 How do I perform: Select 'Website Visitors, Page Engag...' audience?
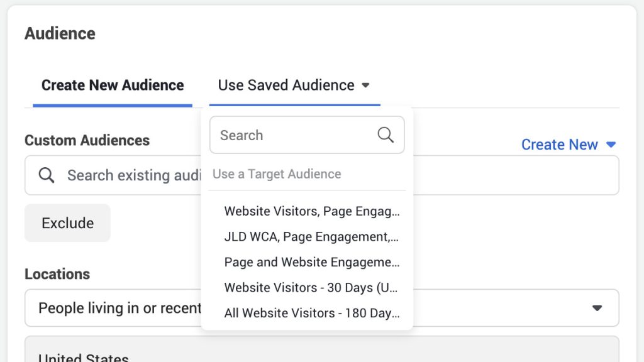312,211
